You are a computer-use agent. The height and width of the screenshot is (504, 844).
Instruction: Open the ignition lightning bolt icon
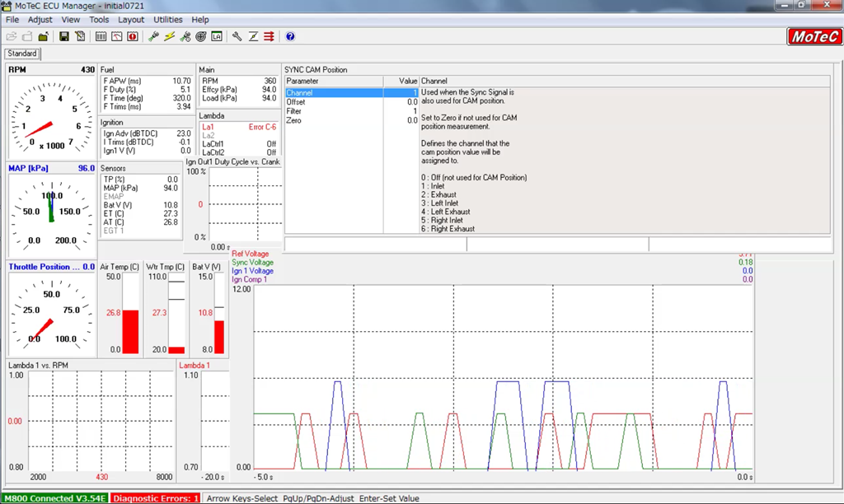point(170,36)
